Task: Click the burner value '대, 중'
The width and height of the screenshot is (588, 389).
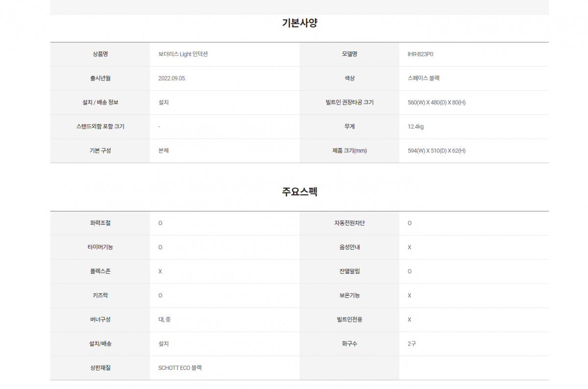Action: click(165, 320)
